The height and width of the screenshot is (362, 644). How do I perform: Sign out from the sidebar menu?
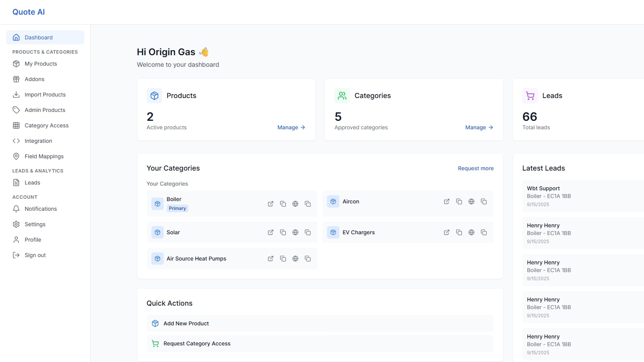click(x=35, y=255)
